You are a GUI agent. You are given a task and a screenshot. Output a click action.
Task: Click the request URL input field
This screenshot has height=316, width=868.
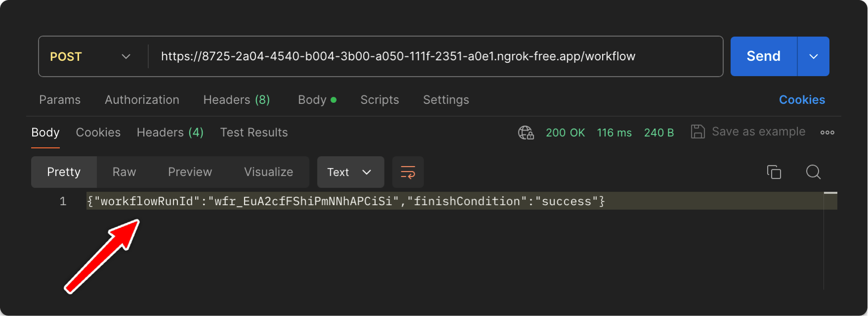tap(435, 56)
